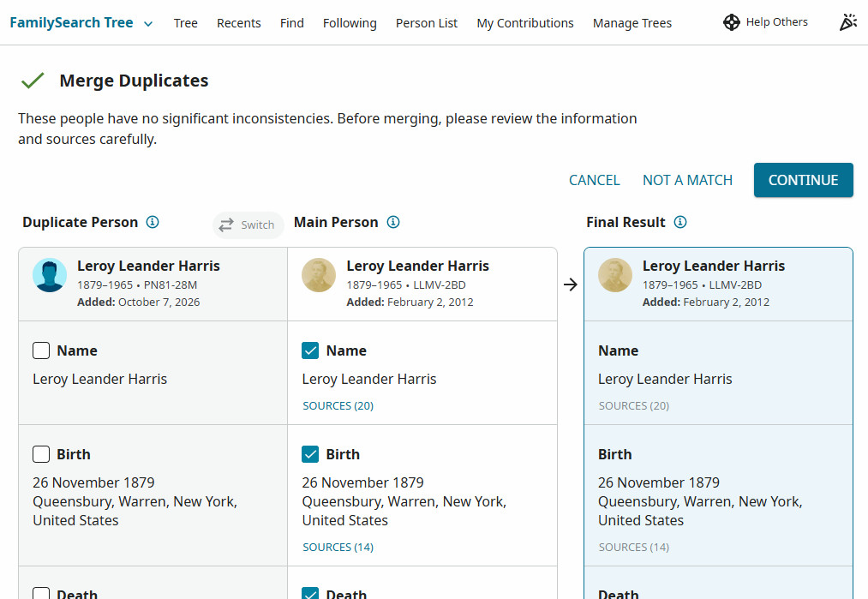Go to Recents
This screenshot has height=599, width=868.
point(238,23)
